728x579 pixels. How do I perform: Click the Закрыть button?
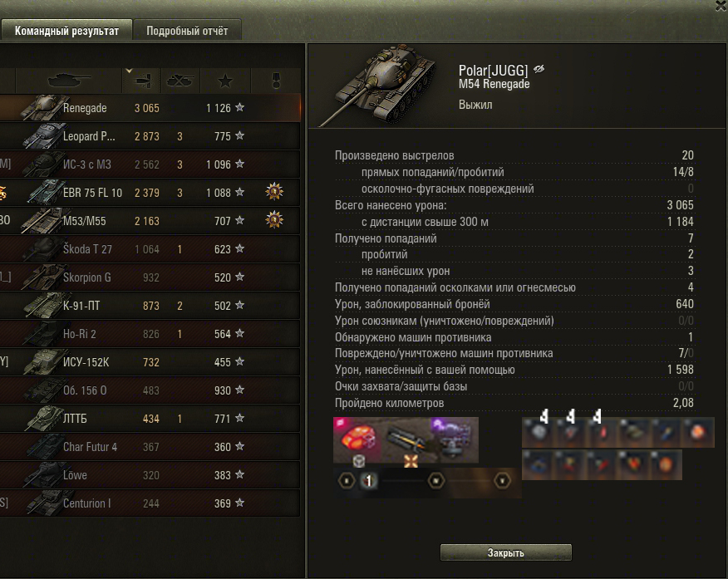pyautogui.click(x=505, y=552)
